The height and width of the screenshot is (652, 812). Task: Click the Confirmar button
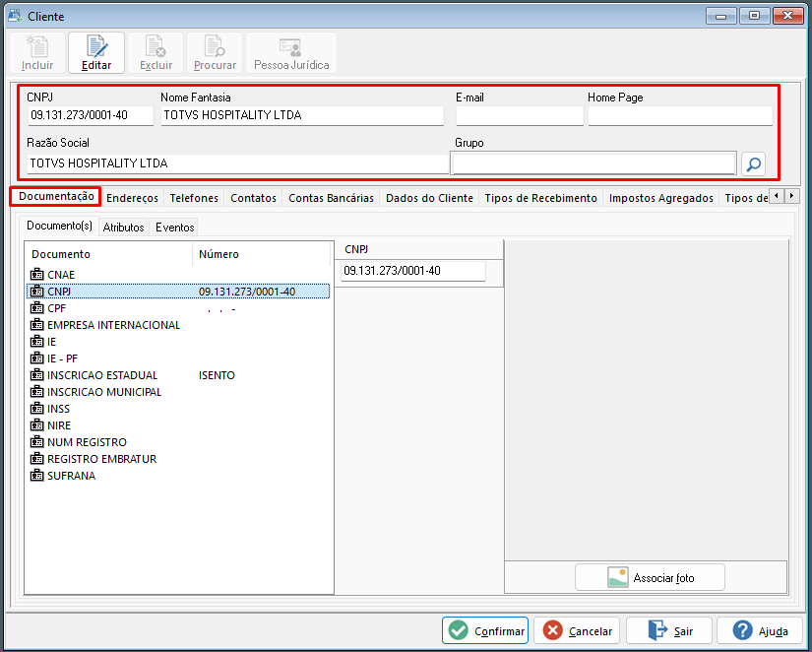pyautogui.click(x=485, y=630)
